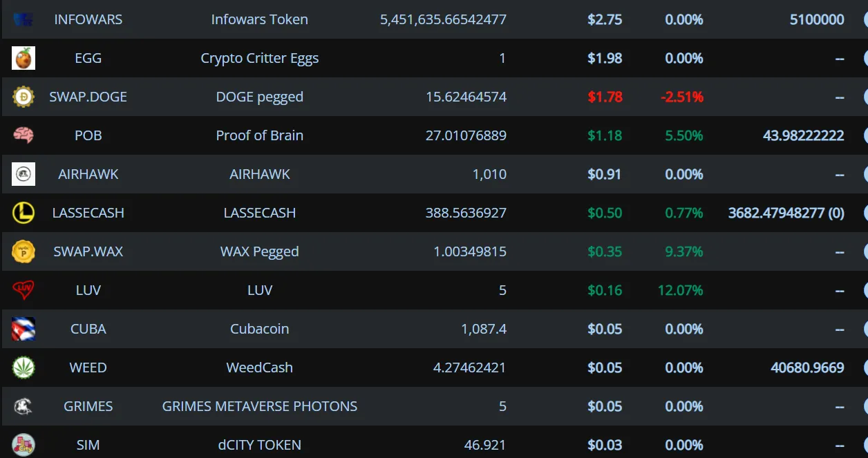Select the 5.50% change
868x458 pixels.
(684, 135)
